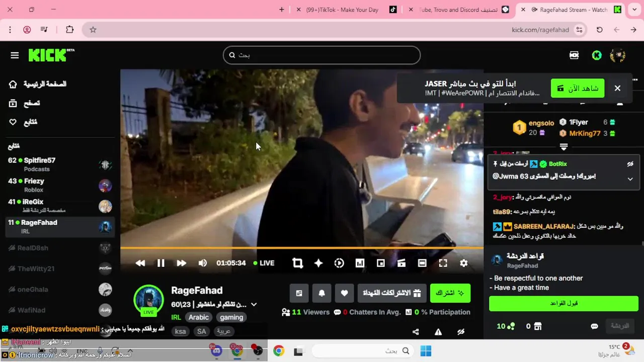Click the cast-to-device icon in player

(x=401, y=263)
